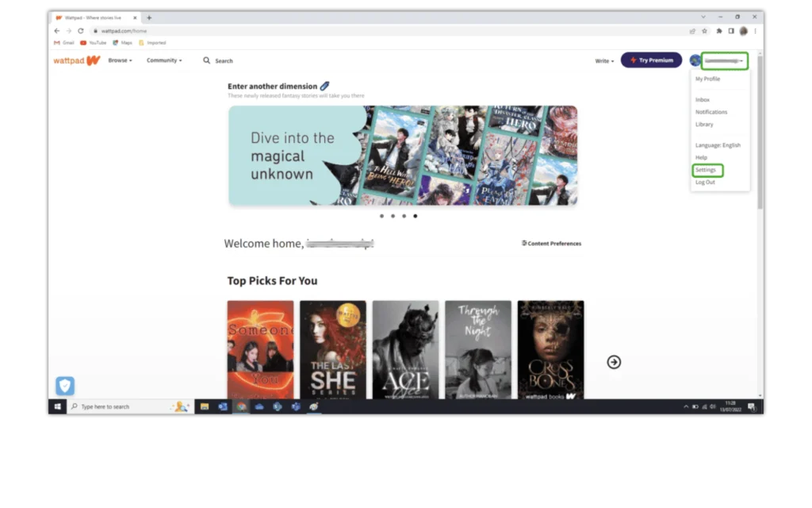Viewport: 812px width, 508px height.
Task: Open Microsoft Teams from taskbar
Action: click(296, 407)
